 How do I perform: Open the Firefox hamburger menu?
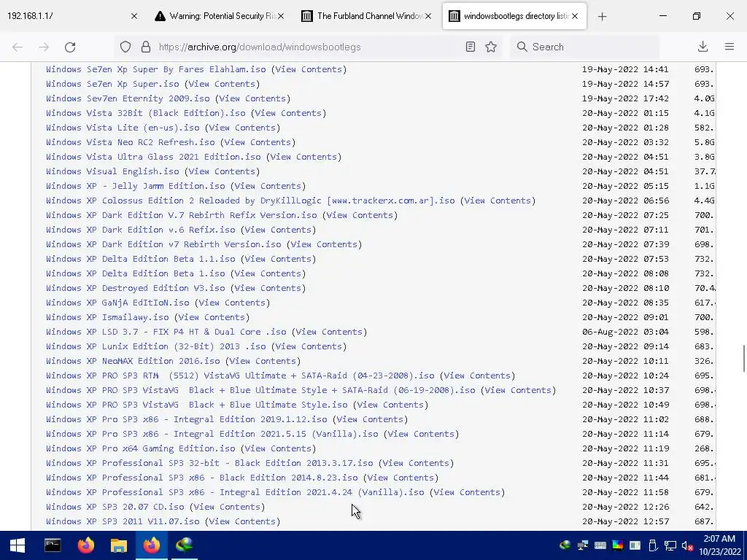tap(729, 47)
